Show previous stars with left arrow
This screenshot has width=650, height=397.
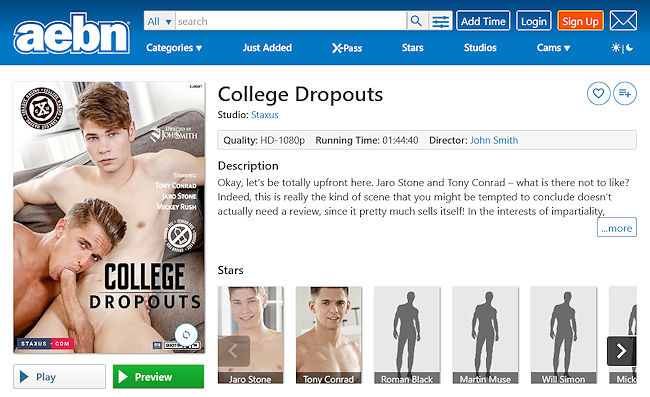point(233,351)
